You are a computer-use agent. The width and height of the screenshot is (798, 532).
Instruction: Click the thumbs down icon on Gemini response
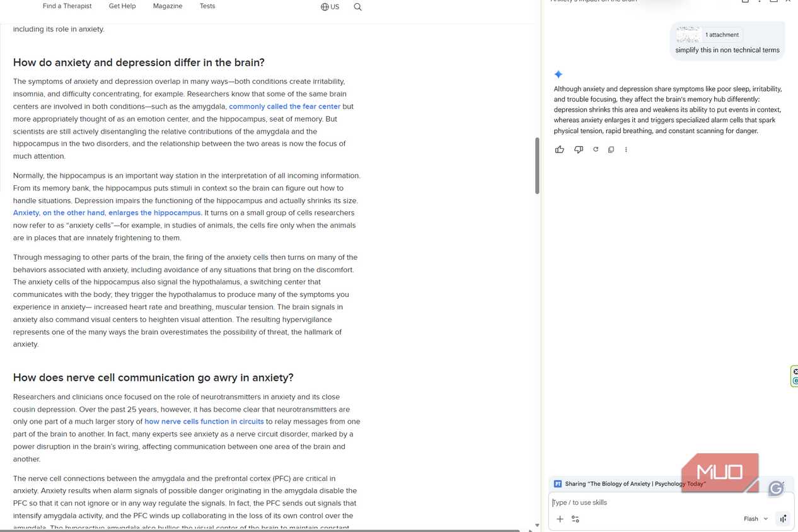(579, 149)
